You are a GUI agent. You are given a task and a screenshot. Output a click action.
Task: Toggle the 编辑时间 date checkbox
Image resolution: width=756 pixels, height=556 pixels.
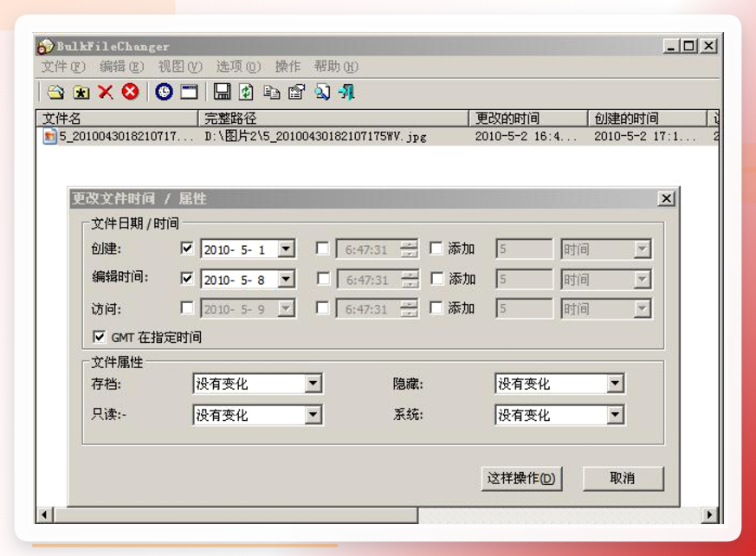tap(187, 278)
